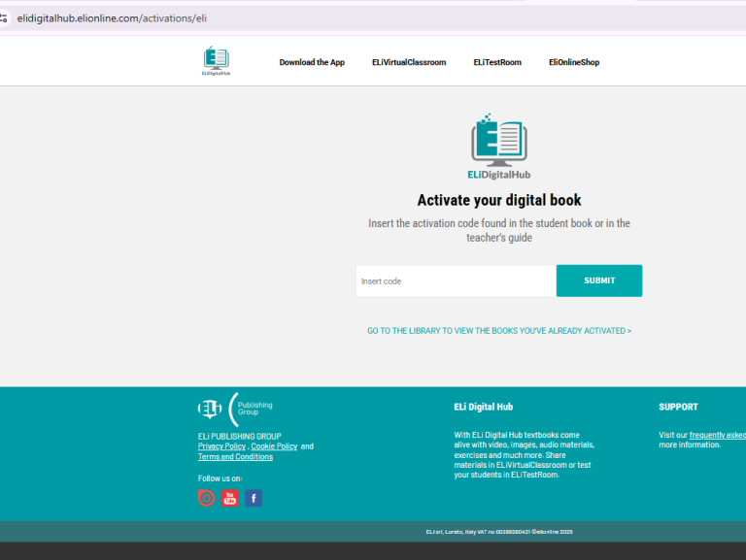Go to the ELiVirtualClassroom menu item
Image resolution: width=746 pixels, height=560 pixels.
(x=408, y=62)
